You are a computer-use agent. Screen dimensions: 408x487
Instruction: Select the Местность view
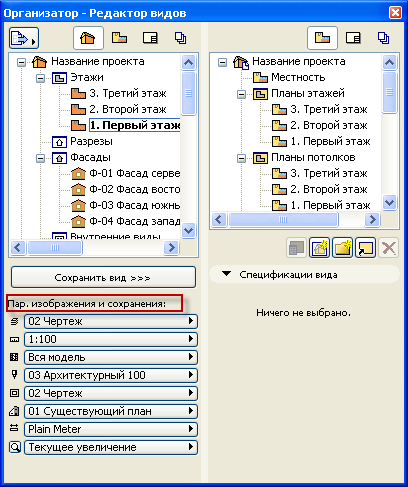tap(289, 77)
